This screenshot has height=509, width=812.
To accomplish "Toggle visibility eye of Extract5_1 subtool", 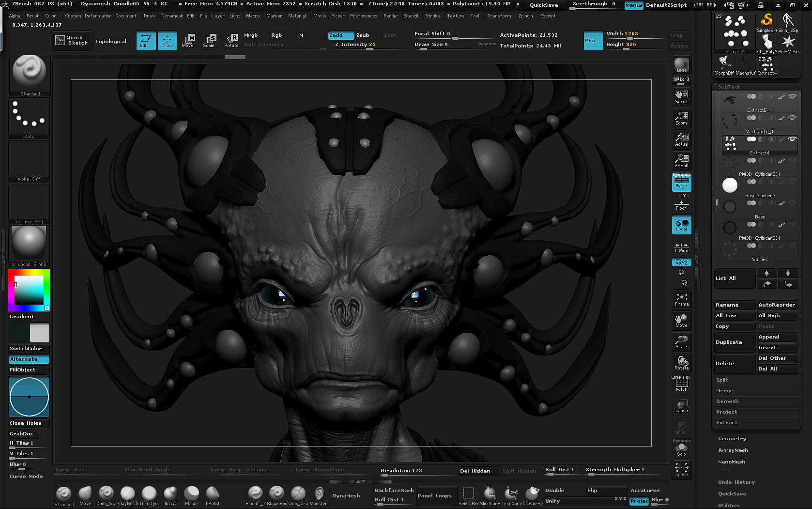I will tap(792, 96).
